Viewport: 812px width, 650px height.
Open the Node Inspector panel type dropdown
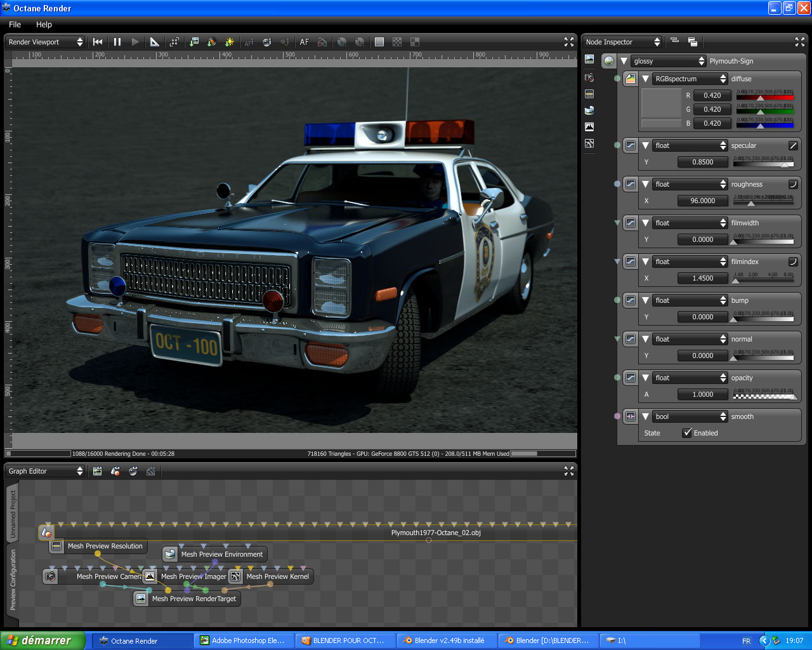[x=622, y=42]
